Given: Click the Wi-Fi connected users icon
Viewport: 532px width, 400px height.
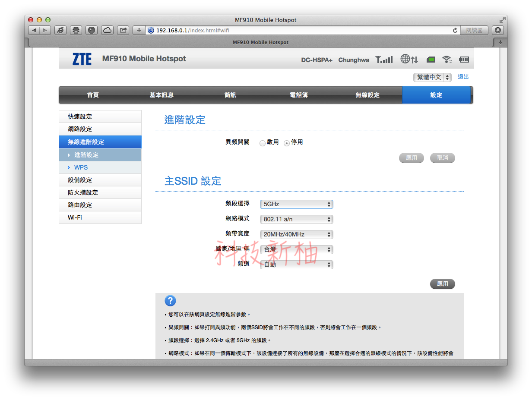Looking at the screenshot, I should tap(447, 60).
